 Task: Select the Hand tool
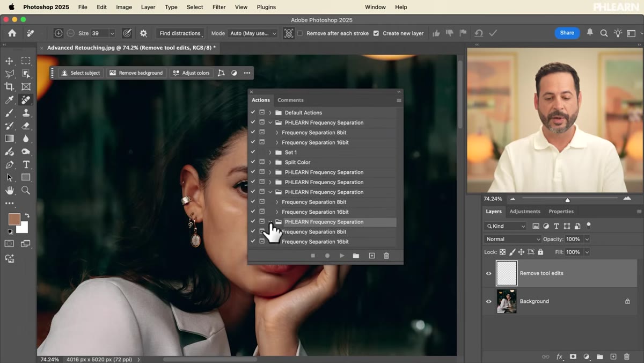point(10,190)
